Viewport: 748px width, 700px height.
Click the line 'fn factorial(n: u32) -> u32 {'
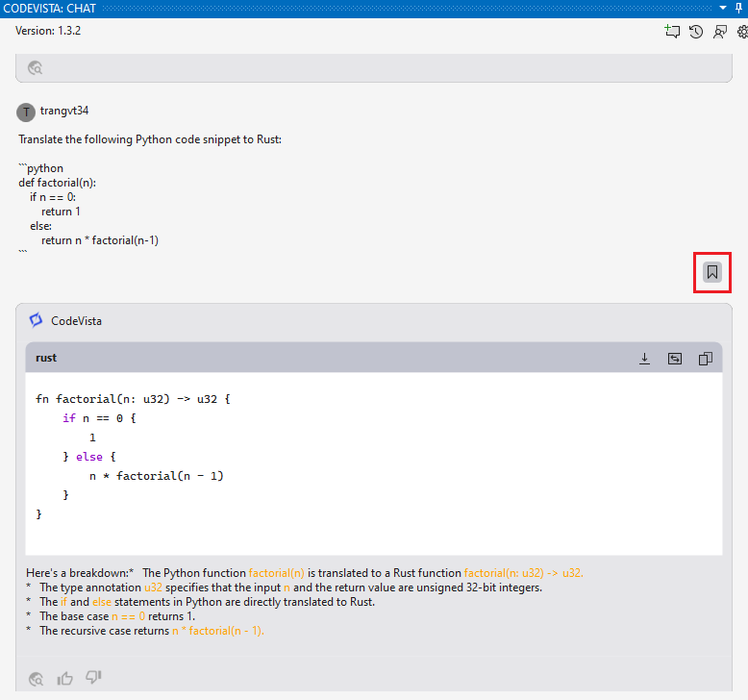point(133,399)
